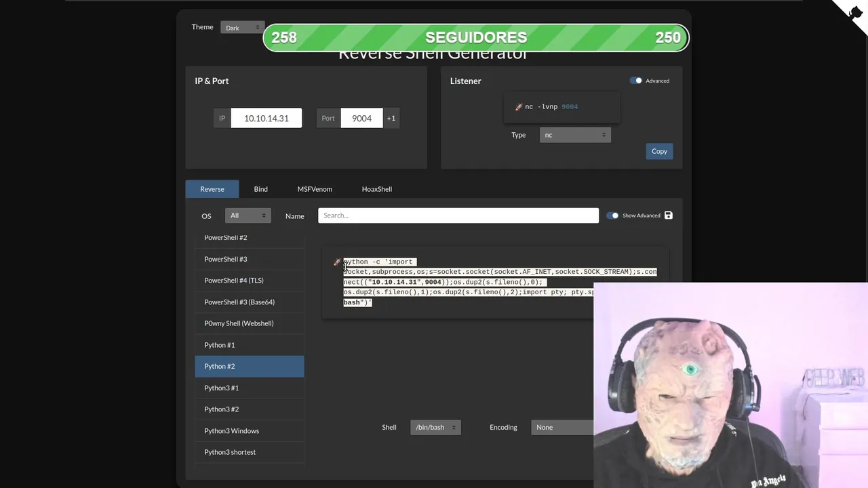Select PowerShell #4 (TLS) entry

point(250,281)
